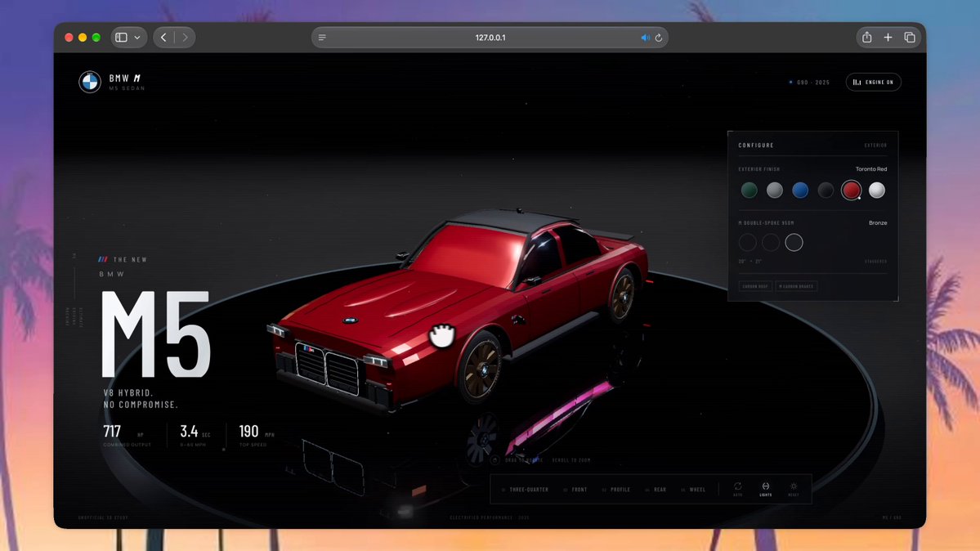Switch to Three-Quarter camera view
Viewport: 980px width, 551px height.
(525, 490)
